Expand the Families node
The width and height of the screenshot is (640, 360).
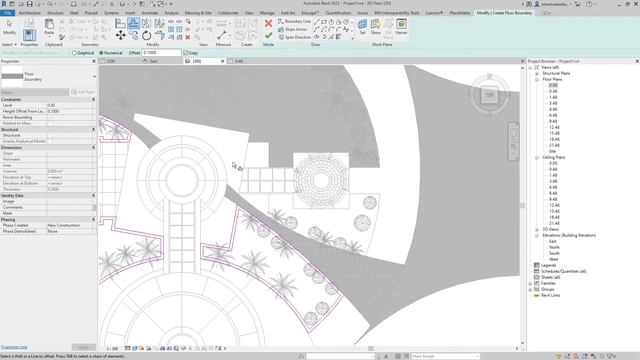531,283
